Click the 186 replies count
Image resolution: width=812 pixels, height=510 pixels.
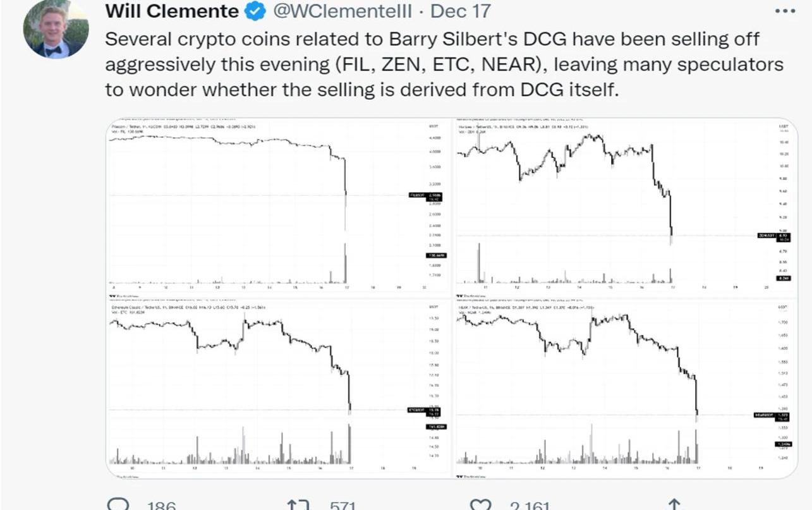pos(163,506)
